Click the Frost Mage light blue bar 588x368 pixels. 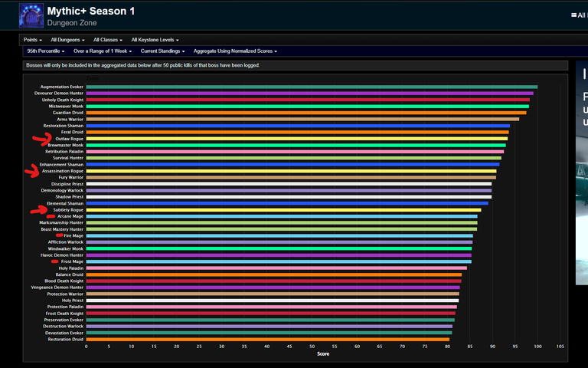279,261
